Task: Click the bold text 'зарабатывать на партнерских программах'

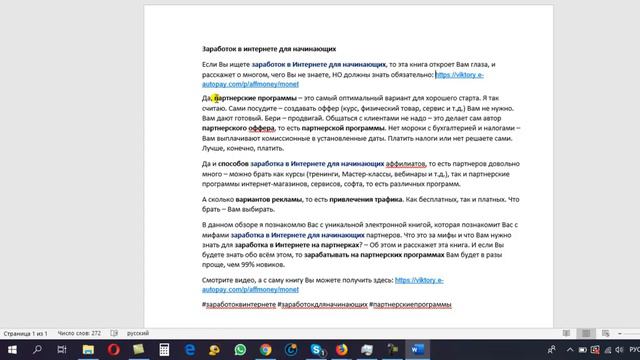Action: click(x=374, y=255)
